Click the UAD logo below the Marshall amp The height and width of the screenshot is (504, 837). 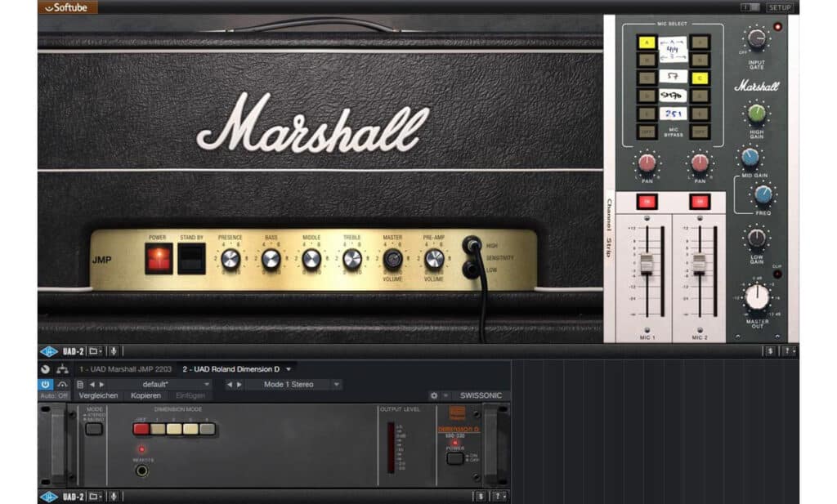(x=49, y=351)
